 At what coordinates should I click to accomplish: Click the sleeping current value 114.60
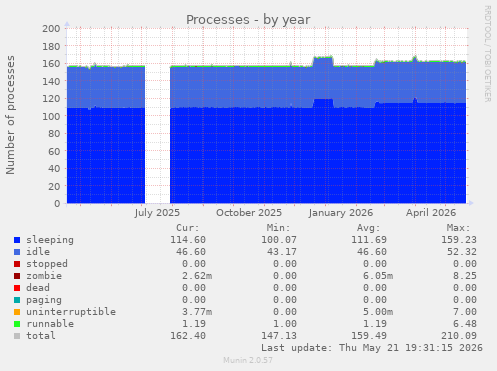(x=188, y=240)
